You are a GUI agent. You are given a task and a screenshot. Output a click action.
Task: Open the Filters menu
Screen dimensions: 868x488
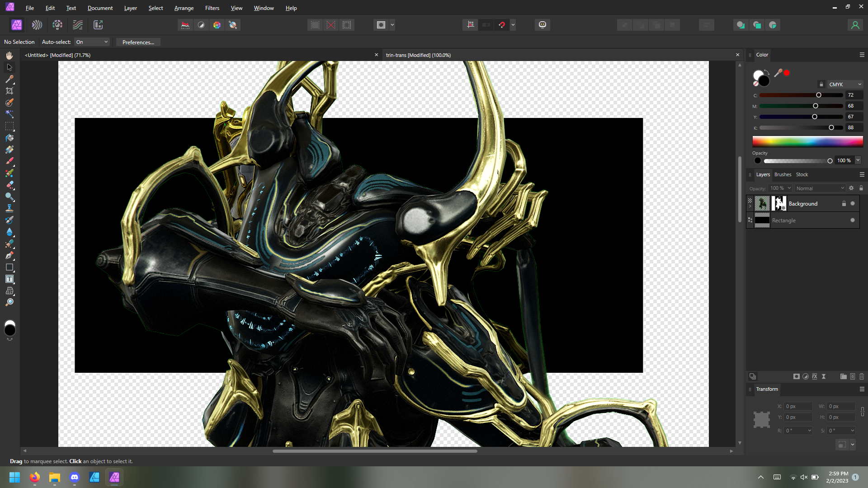212,8
